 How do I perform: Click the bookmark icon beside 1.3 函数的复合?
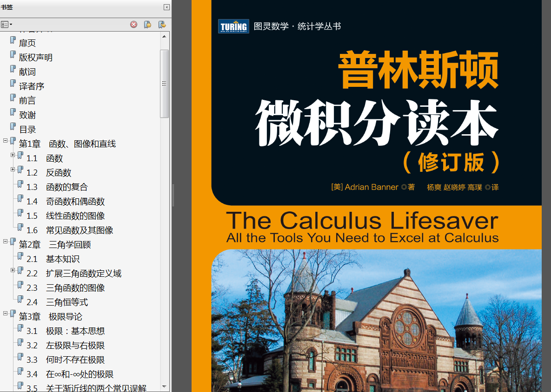tap(21, 184)
